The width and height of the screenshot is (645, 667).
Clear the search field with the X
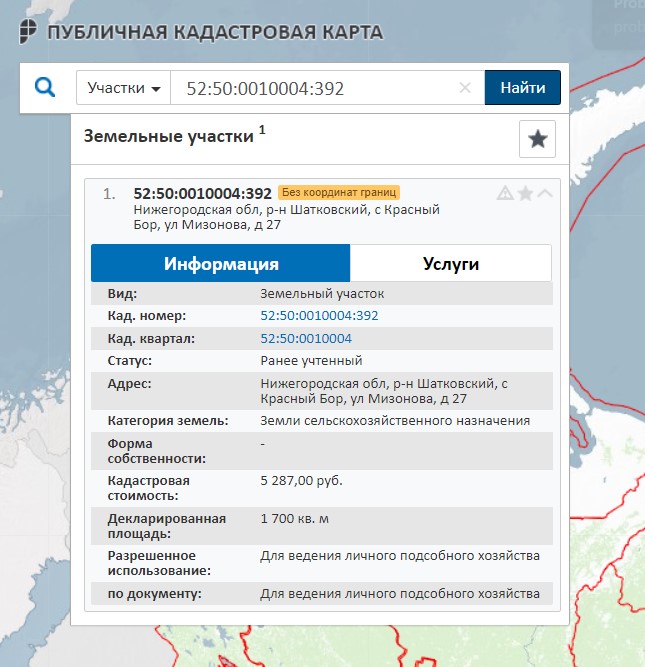tap(465, 88)
